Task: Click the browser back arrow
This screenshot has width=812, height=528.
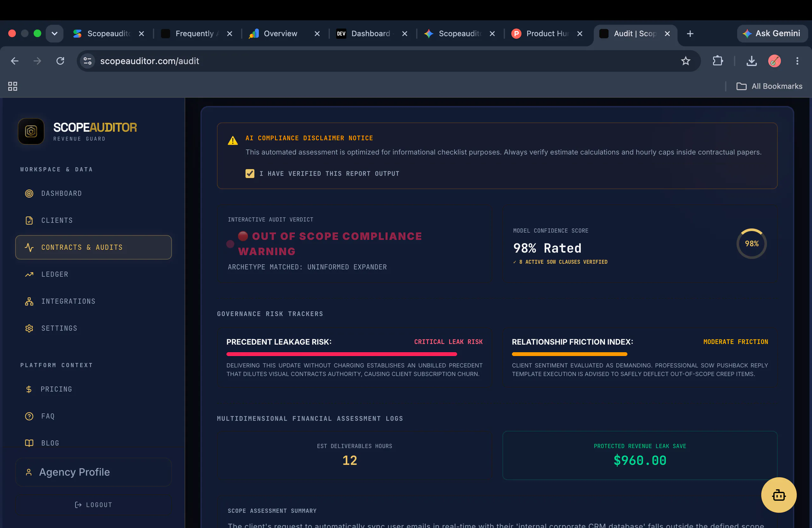Action: [x=15, y=61]
